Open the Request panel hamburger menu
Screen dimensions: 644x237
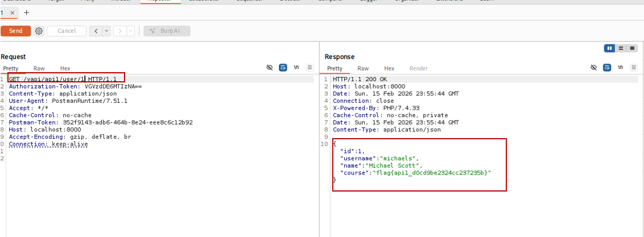pos(309,68)
